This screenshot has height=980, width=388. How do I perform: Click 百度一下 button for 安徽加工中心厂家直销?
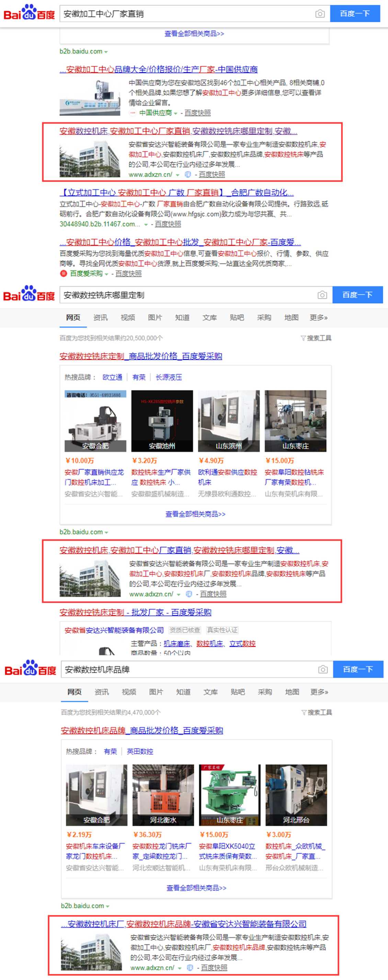[355, 13]
